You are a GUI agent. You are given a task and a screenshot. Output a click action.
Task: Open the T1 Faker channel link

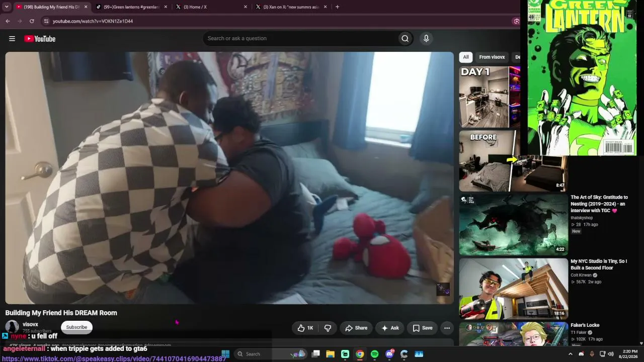coord(578,332)
